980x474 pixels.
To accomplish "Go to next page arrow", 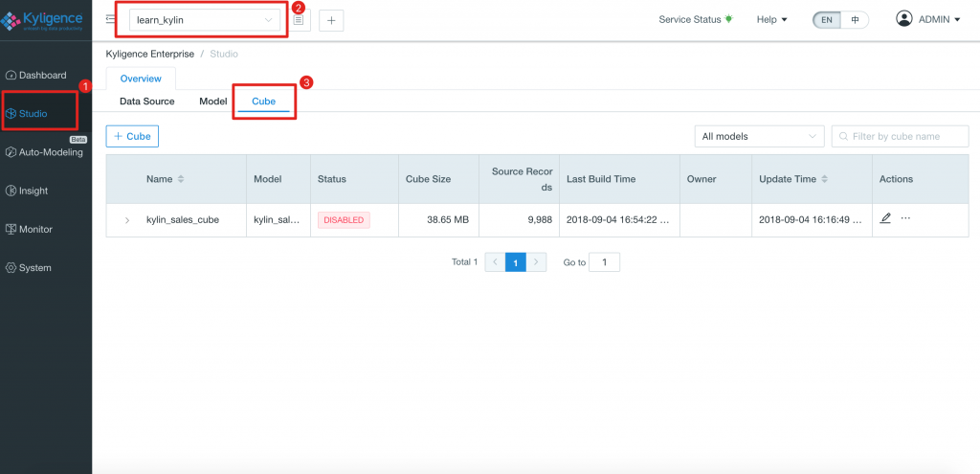I will click(x=536, y=262).
